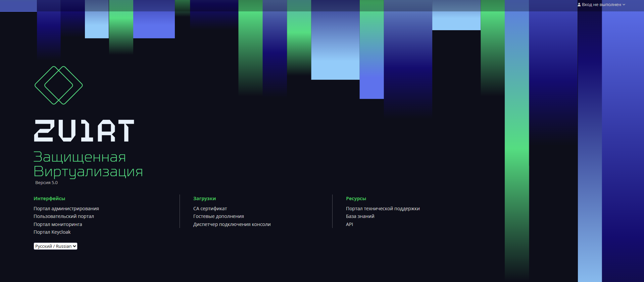Visit Портал технической поддержки
The width and height of the screenshot is (644, 282).
383,209
